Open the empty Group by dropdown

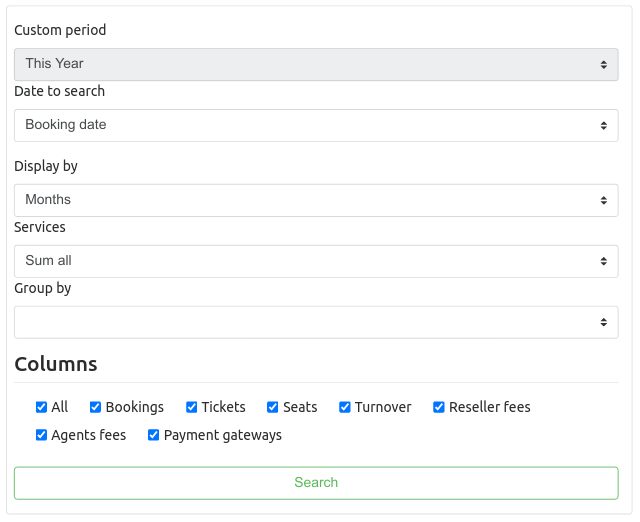coord(316,322)
